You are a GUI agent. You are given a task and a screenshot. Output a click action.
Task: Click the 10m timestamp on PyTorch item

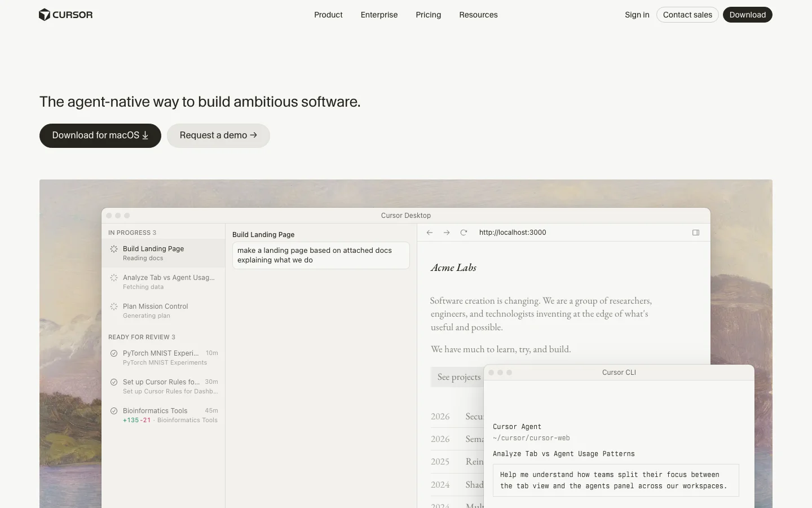[x=212, y=353]
